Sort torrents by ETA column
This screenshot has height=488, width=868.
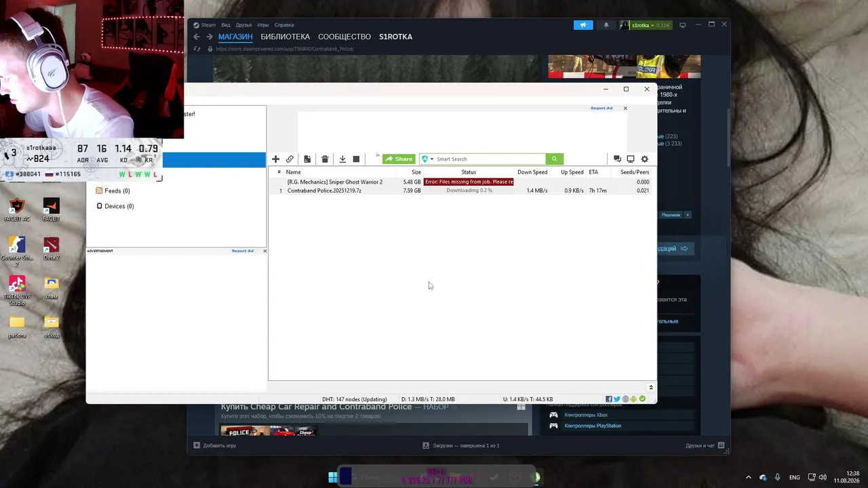pyautogui.click(x=593, y=172)
